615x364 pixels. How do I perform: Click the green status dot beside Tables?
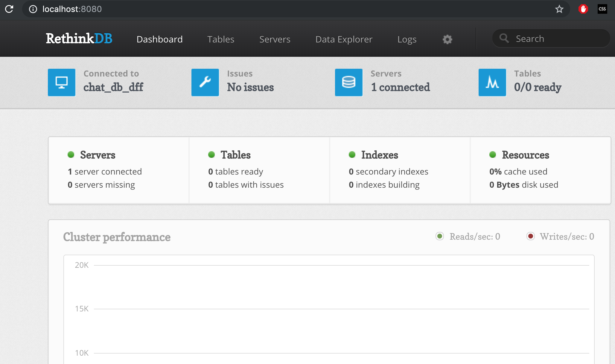click(211, 155)
